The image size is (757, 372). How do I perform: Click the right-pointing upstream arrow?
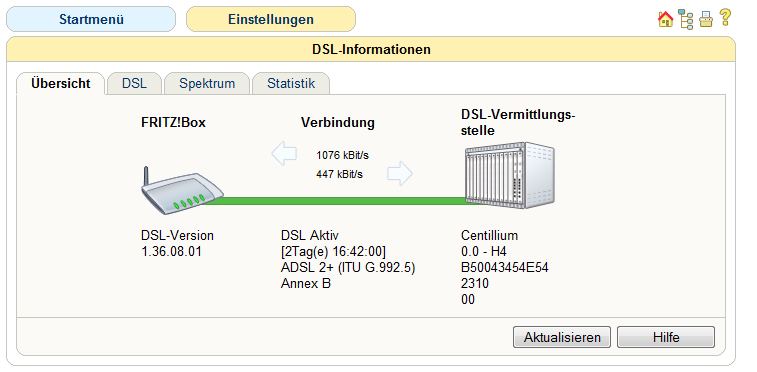click(400, 174)
